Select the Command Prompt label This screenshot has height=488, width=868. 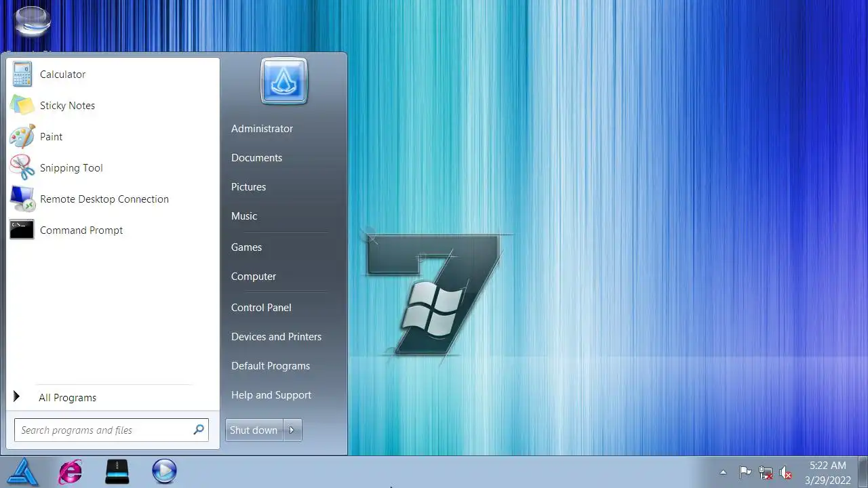click(x=81, y=230)
